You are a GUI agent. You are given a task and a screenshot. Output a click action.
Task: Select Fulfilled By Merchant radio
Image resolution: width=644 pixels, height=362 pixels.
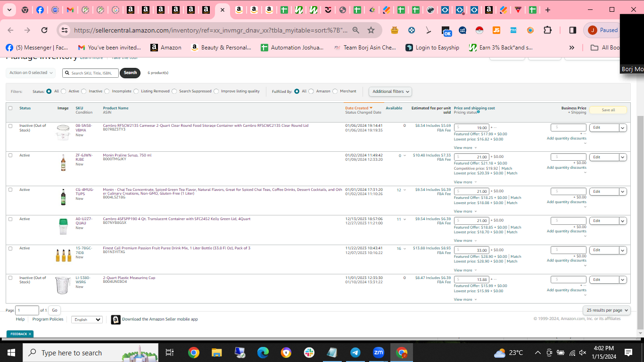(335, 91)
